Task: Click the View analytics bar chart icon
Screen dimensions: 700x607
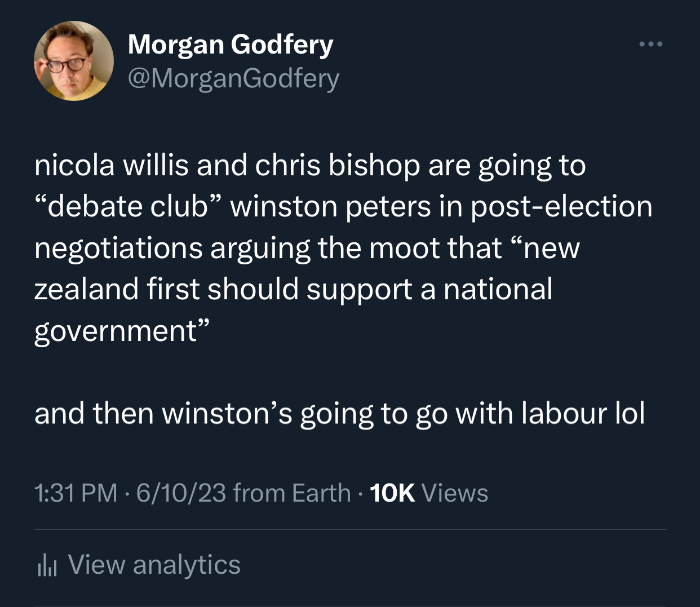Action: (47, 565)
